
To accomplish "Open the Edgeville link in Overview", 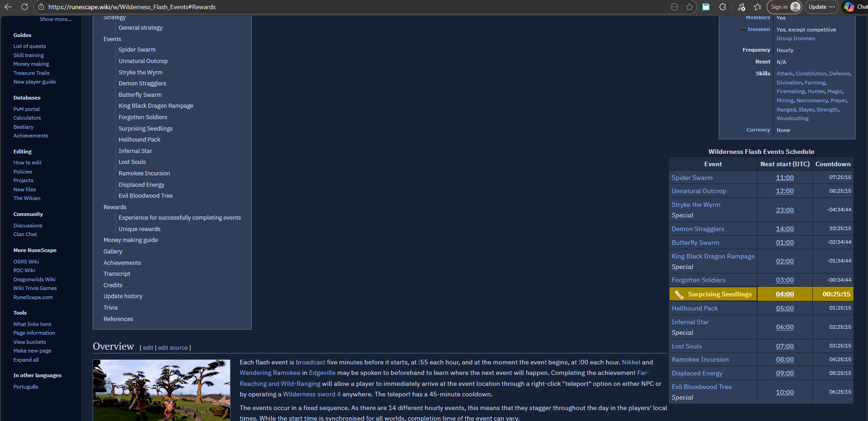I will click(322, 373).
